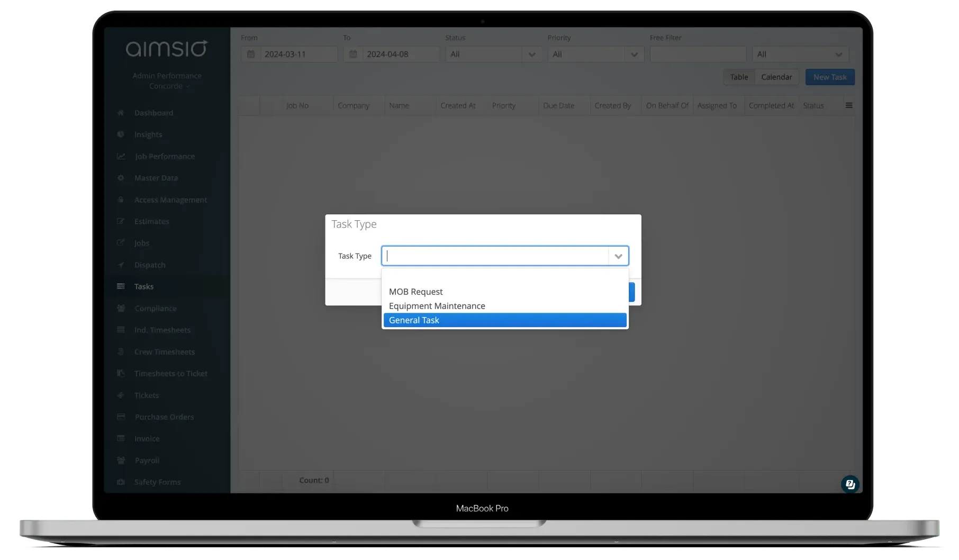This screenshot has height=560, width=959.
Task: Open the From date calendar picker
Action: click(x=251, y=53)
